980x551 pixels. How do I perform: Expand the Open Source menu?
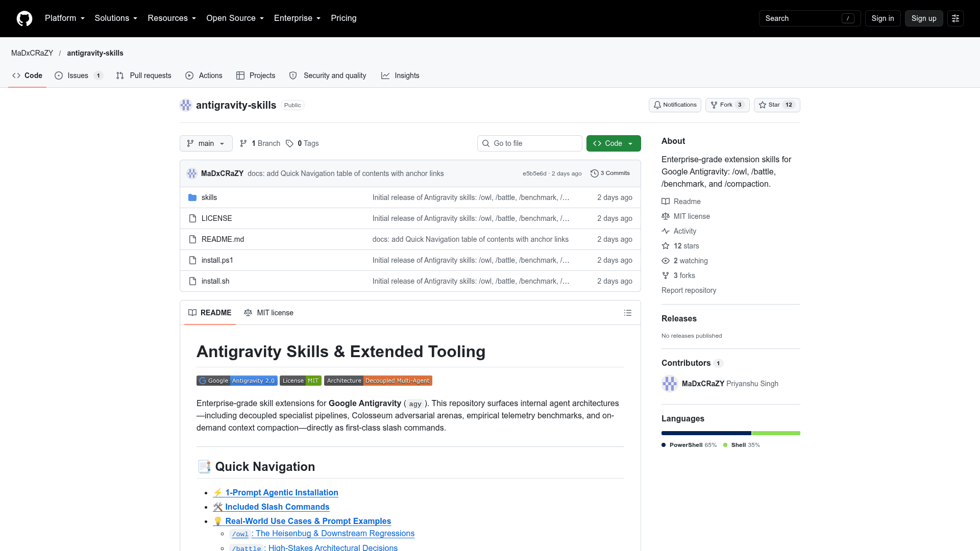235,18
